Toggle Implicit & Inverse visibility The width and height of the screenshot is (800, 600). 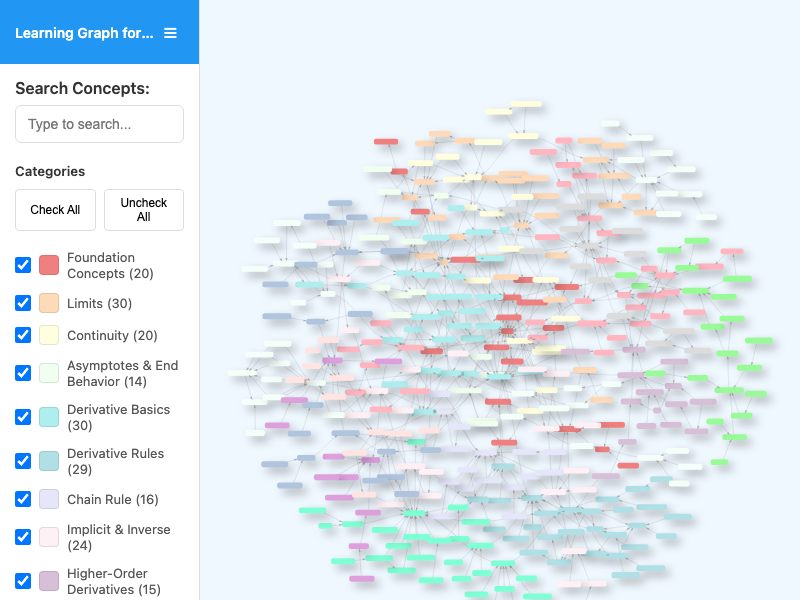click(23, 537)
